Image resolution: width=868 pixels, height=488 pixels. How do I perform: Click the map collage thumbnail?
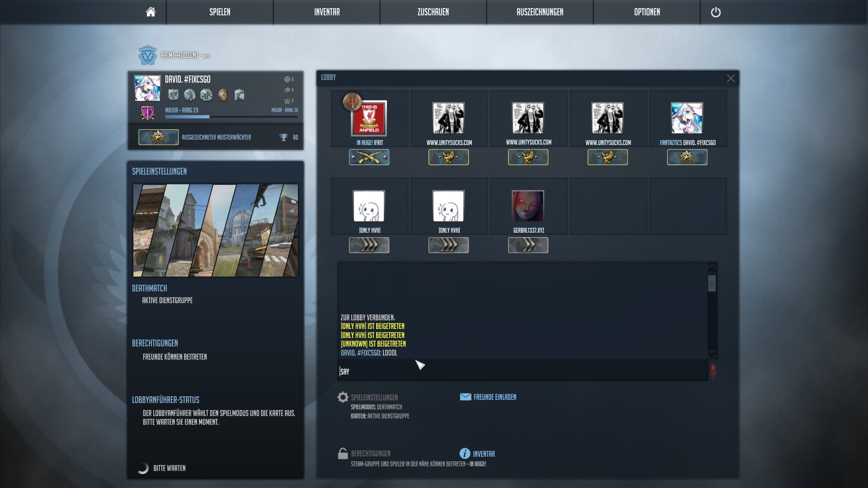(215, 230)
